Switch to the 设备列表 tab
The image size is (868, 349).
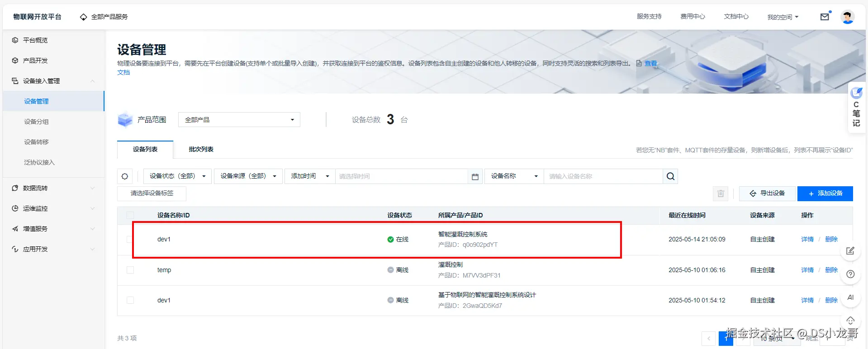[x=145, y=149]
